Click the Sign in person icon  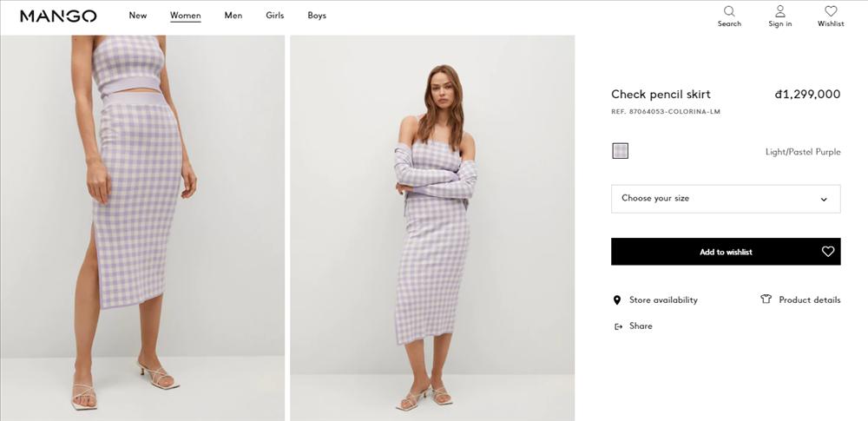[x=779, y=11]
